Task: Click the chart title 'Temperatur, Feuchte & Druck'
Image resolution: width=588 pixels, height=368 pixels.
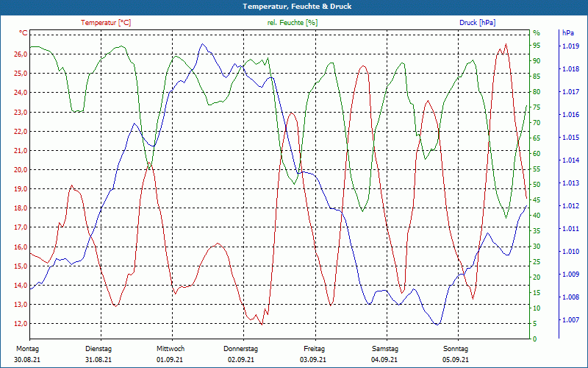Action: (297, 7)
